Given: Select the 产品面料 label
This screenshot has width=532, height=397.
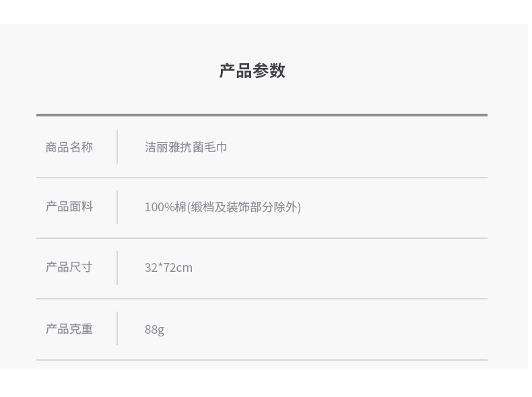Looking at the screenshot, I should point(69,207).
